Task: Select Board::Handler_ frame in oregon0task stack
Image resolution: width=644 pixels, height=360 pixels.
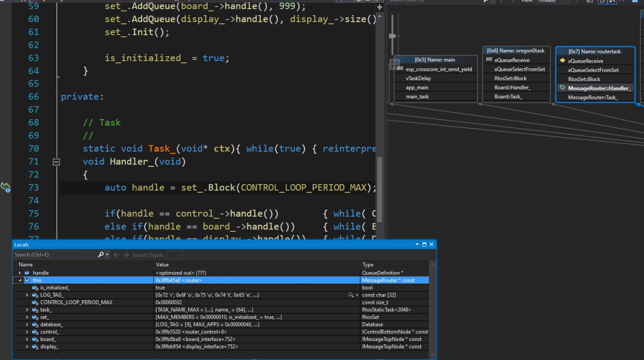Action: click(512, 87)
